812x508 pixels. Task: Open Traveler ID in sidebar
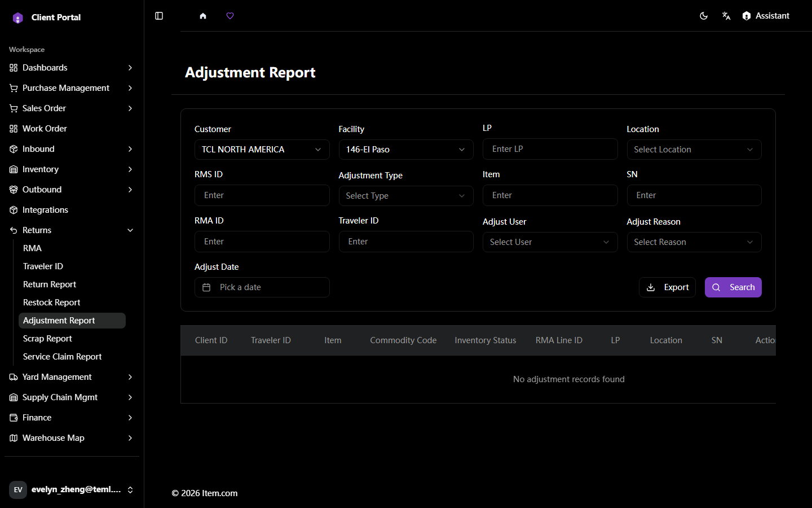click(72, 266)
